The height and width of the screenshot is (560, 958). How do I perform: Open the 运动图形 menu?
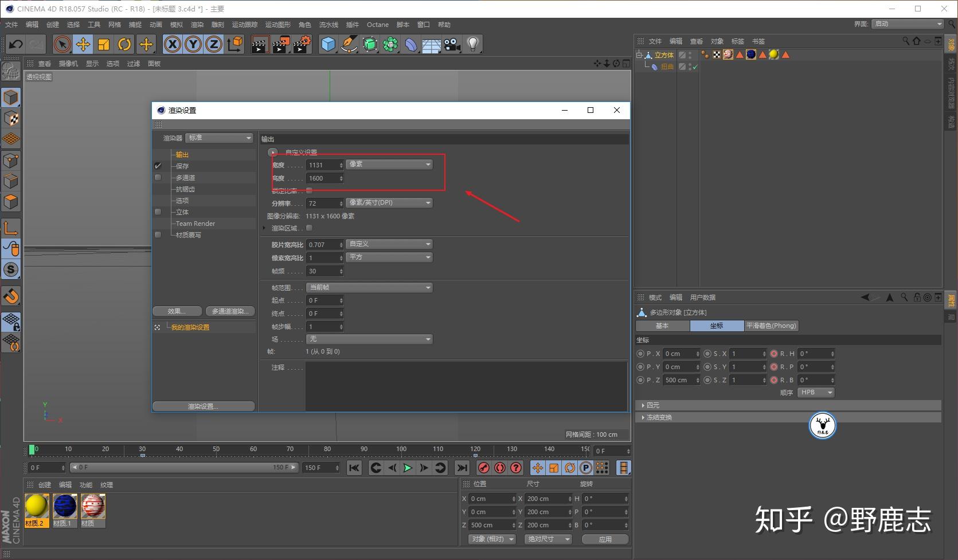(277, 25)
